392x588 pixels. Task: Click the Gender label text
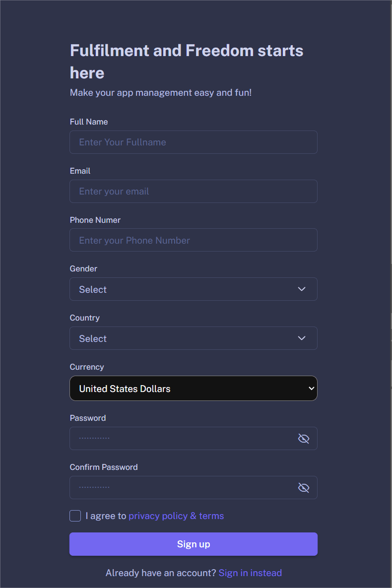tap(83, 269)
